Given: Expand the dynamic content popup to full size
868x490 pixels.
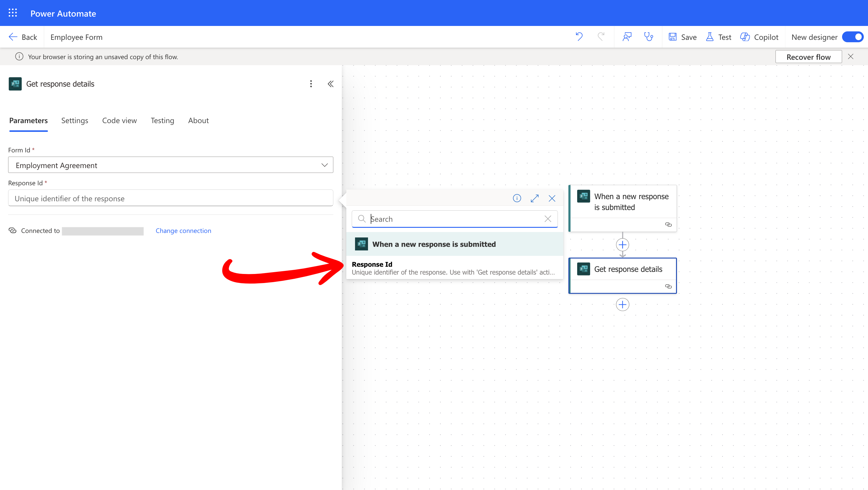Looking at the screenshot, I should [534, 198].
